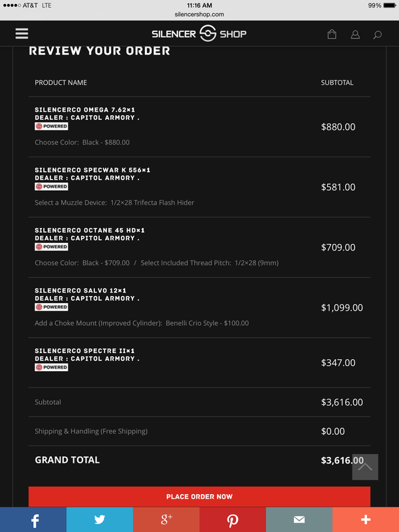This screenshot has width=399, height=532.
Task: Open the SilencerCo Octane 45 HD item
Action: coord(90,230)
